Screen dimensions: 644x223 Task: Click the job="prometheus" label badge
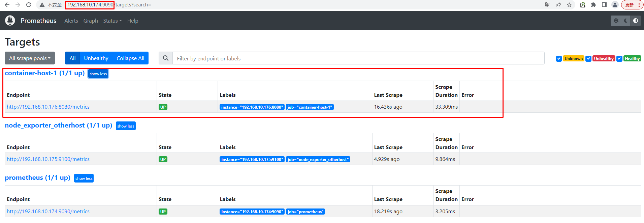point(305,212)
